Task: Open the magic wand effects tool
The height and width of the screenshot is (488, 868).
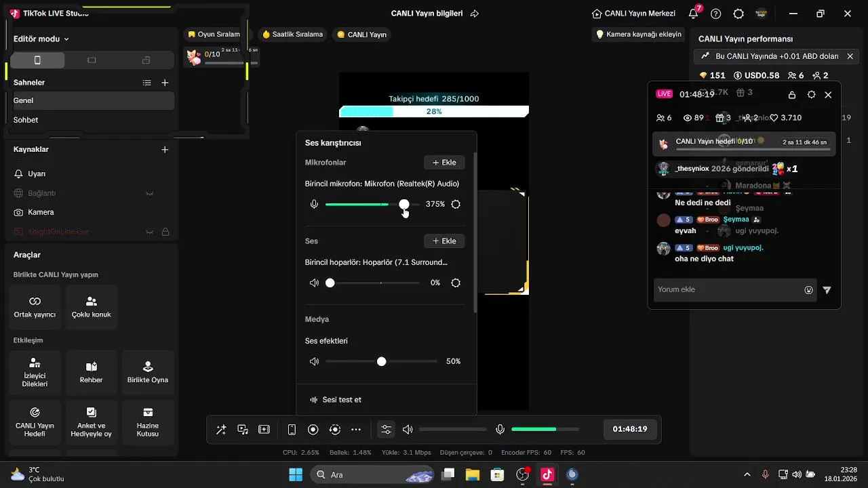Action: (221, 430)
